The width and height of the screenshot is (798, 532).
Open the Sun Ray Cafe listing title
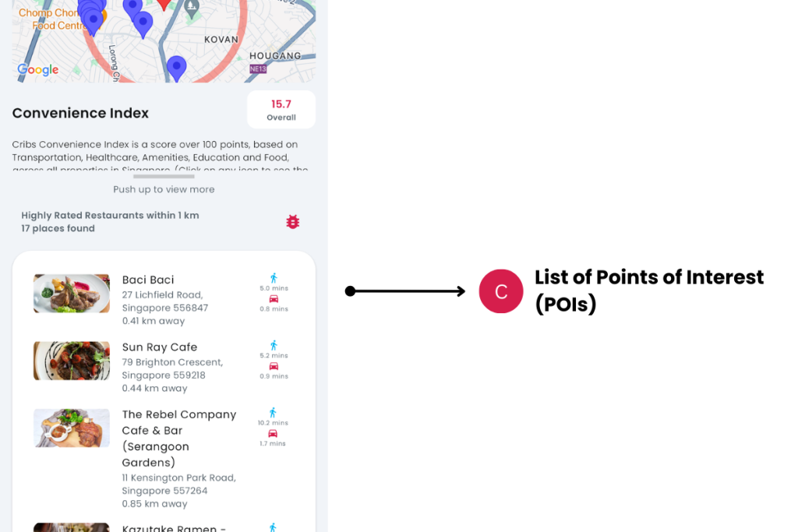[160, 347]
